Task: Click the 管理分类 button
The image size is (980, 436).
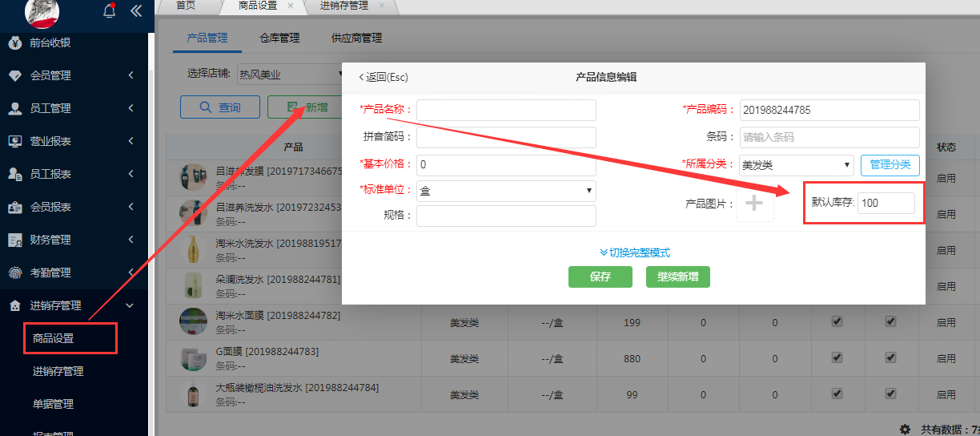Action: pos(890,164)
